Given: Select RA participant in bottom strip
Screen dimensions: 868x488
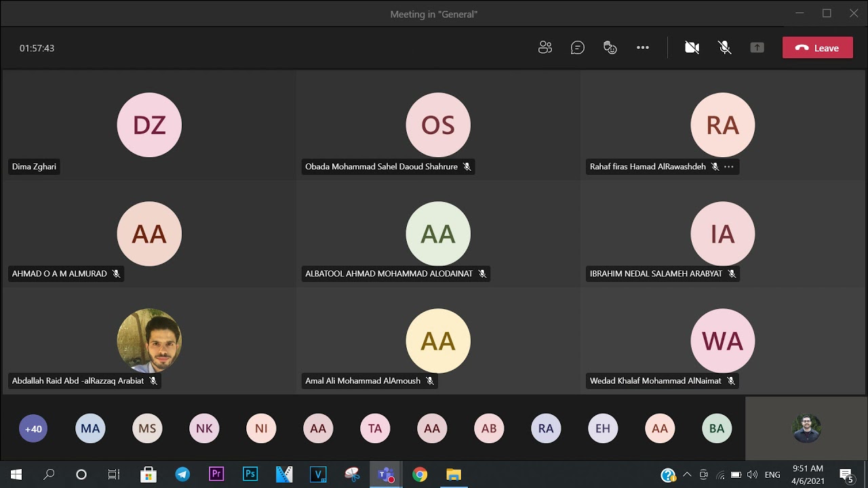Looking at the screenshot, I should 546,428.
